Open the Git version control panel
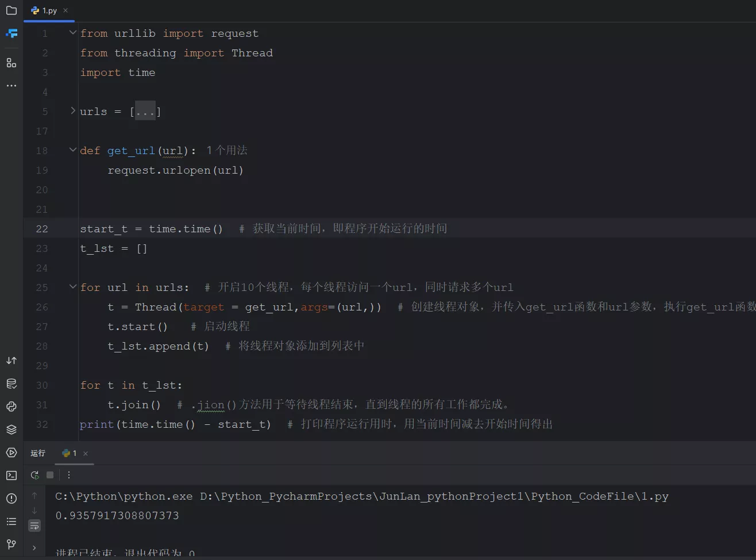756x560 pixels. coord(11,544)
